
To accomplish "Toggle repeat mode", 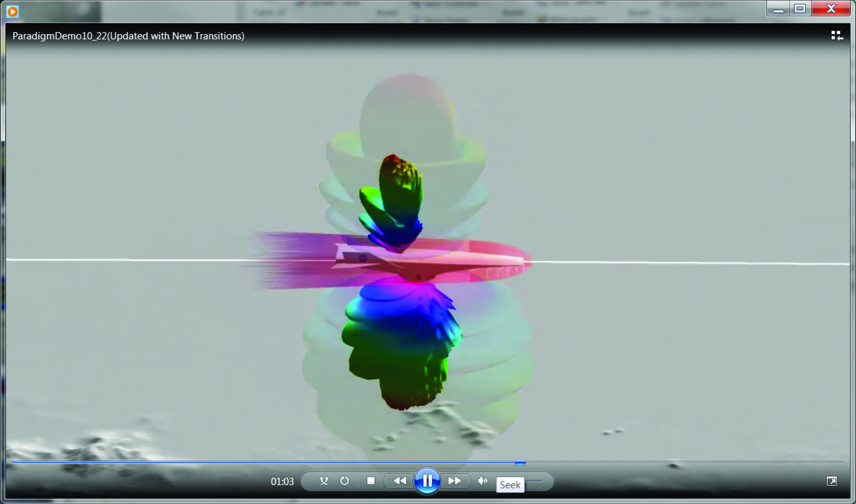I will 345,481.
